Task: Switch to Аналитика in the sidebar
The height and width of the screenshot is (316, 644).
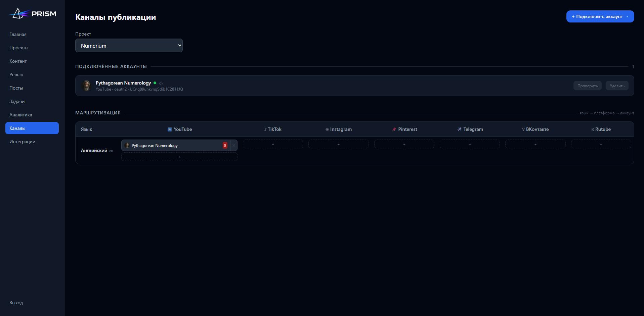Action: click(32, 115)
